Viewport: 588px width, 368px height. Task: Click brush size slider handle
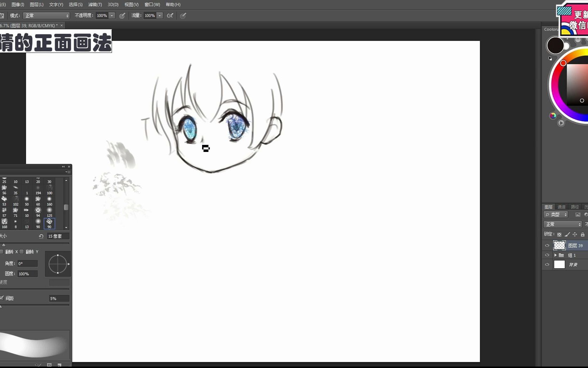point(4,245)
